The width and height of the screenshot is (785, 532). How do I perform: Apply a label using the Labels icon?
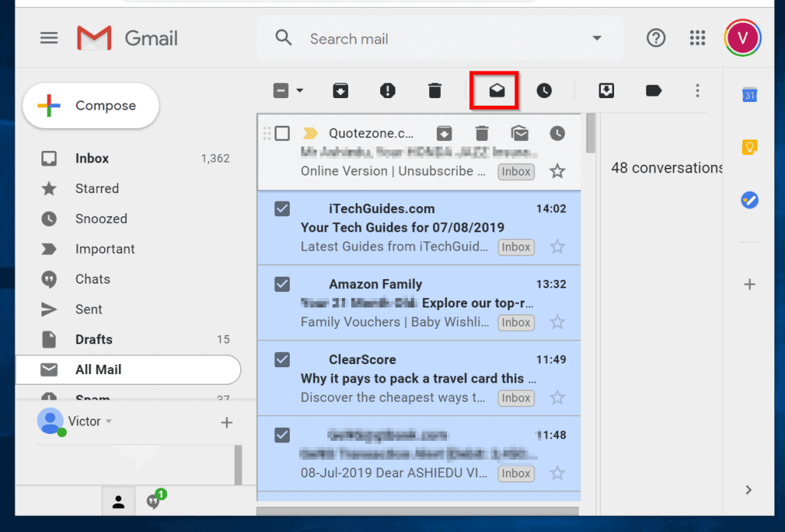coord(652,90)
